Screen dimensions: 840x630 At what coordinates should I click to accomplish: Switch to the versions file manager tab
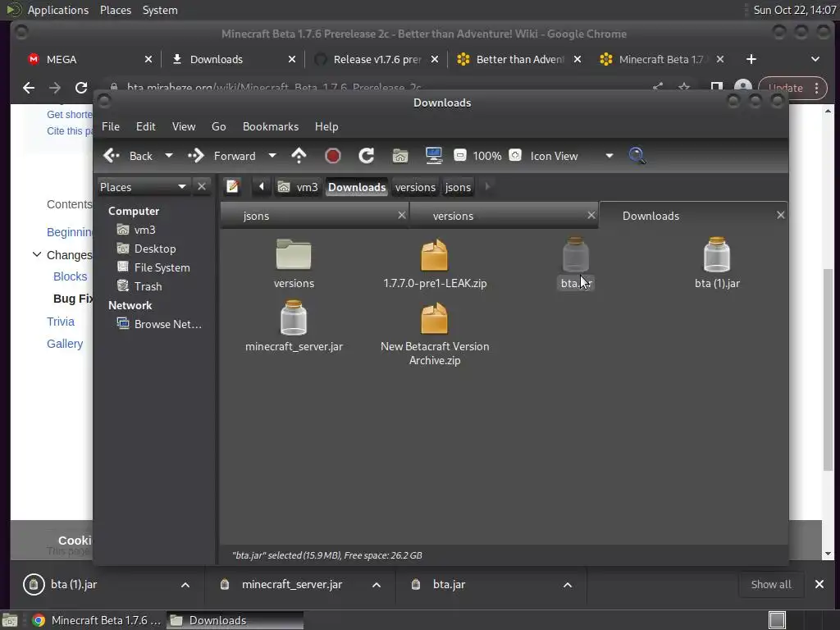click(504, 216)
